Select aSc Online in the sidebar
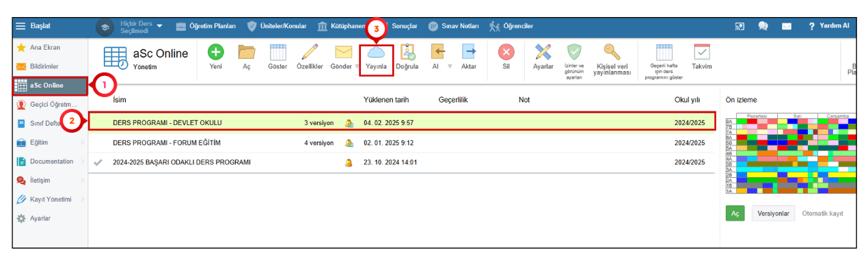This screenshot has width=868, height=264. 49,85
